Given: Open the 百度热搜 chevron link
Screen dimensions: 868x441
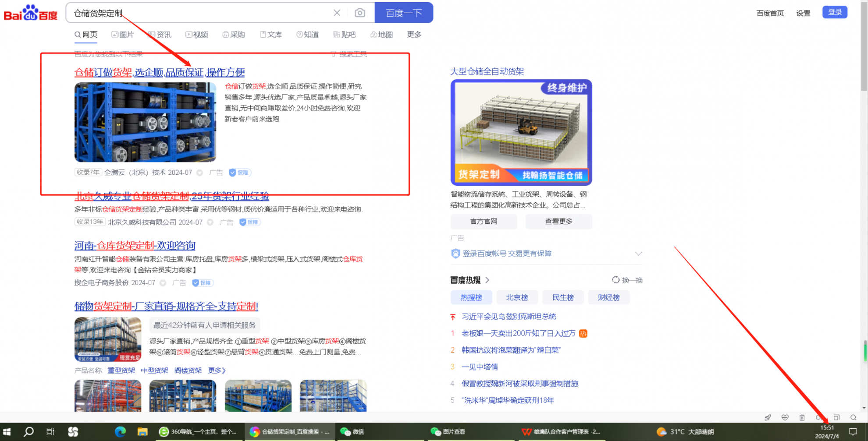Looking at the screenshot, I should (x=487, y=280).
